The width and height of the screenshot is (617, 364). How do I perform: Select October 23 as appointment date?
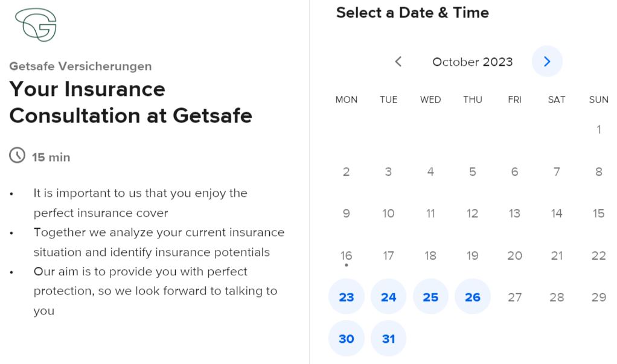tap(346, 296)
